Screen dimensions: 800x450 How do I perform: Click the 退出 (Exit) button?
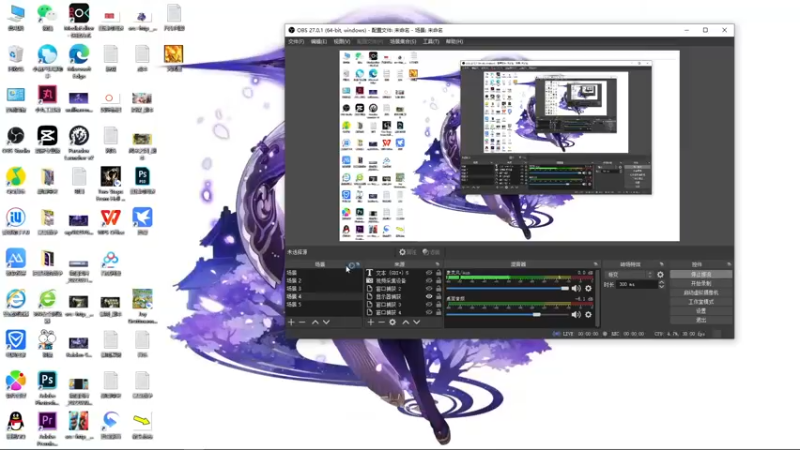coord(701,320)
